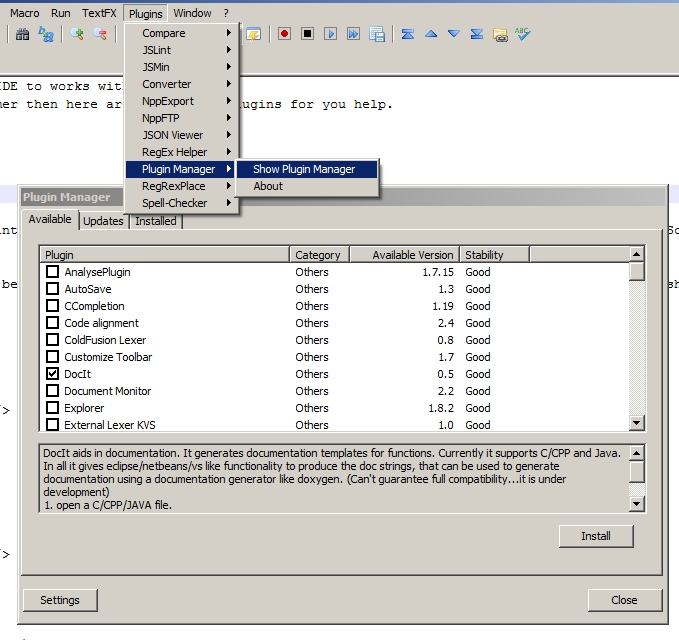This screenshot has width=679, height=640.
Task: Select the Explorer plugin row name
Action: tap(84, 408)
